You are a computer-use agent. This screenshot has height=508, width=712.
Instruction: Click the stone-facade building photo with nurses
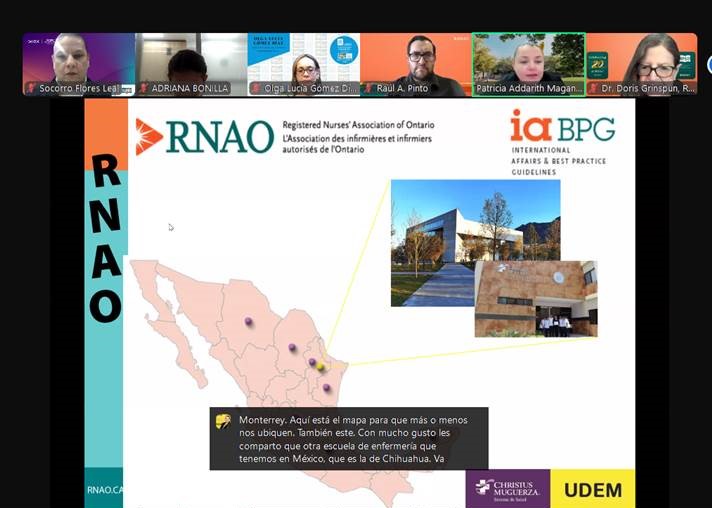(536, 299)
